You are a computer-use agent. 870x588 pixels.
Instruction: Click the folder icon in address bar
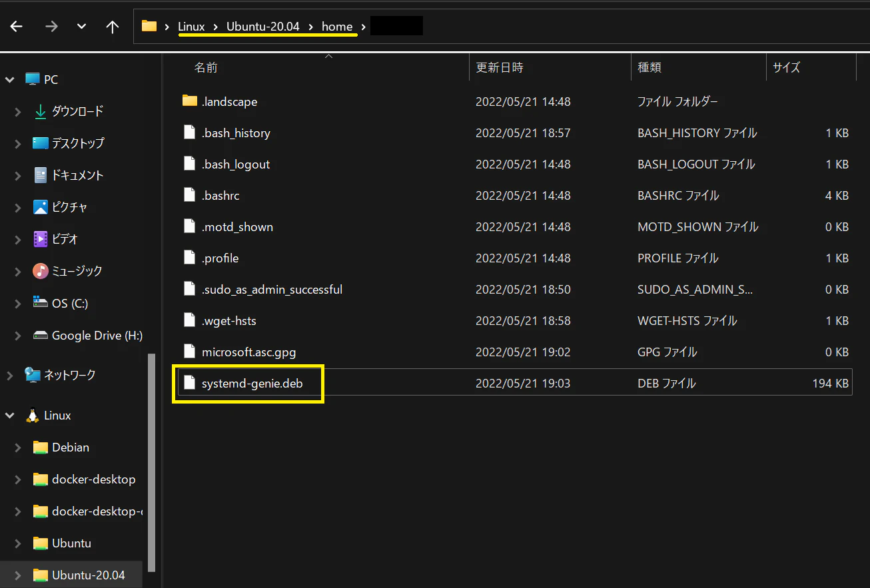tap(149, 27)
